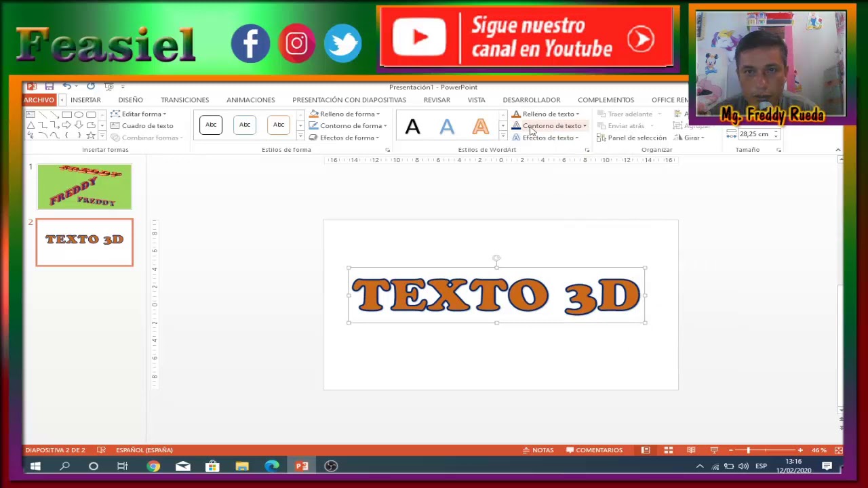Apply the blue outline Abc shape style

245,125
